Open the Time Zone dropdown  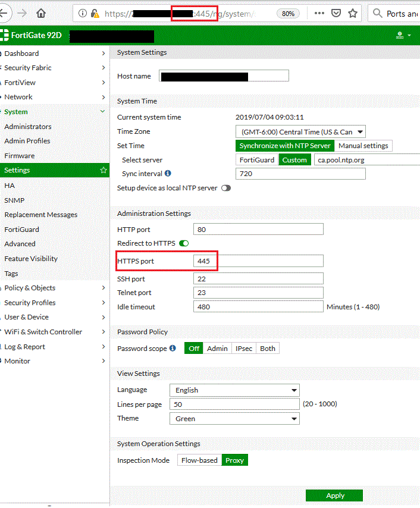click(300, 131)
